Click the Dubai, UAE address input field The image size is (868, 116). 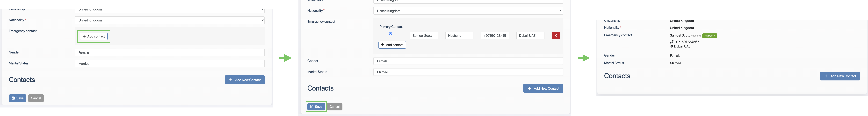pyautogui.click(x=530, y=36)
